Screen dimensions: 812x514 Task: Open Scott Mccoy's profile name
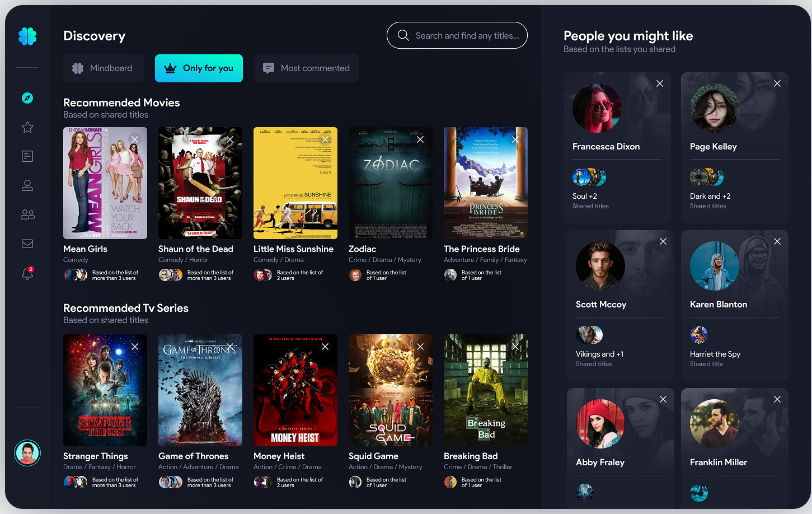tap(601, 305)
